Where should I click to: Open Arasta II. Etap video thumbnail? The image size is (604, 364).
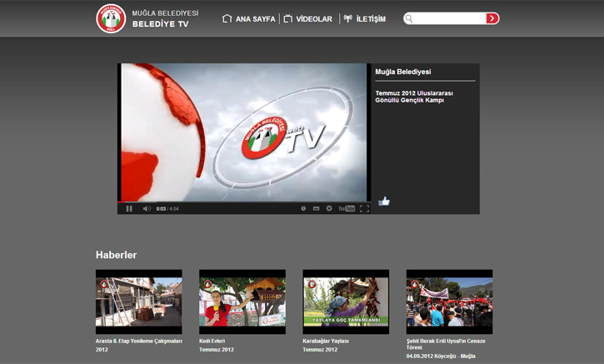[x=138, y=302]
